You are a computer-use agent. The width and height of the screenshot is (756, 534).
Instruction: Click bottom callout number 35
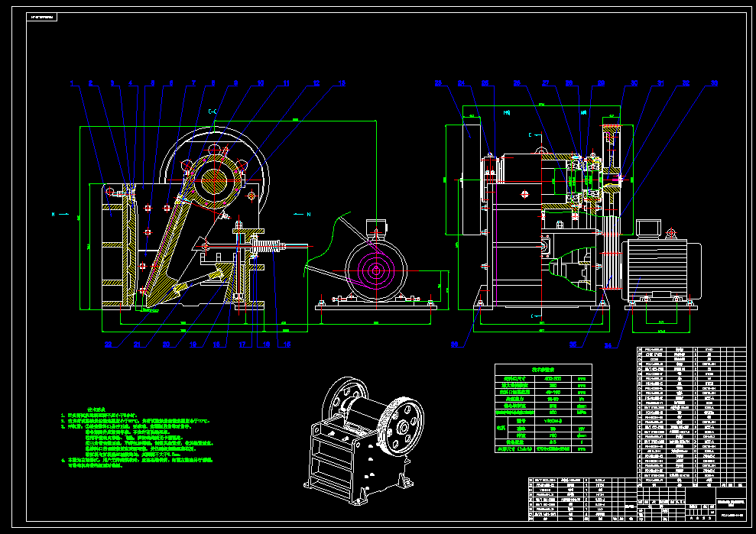tap(573, 345)
